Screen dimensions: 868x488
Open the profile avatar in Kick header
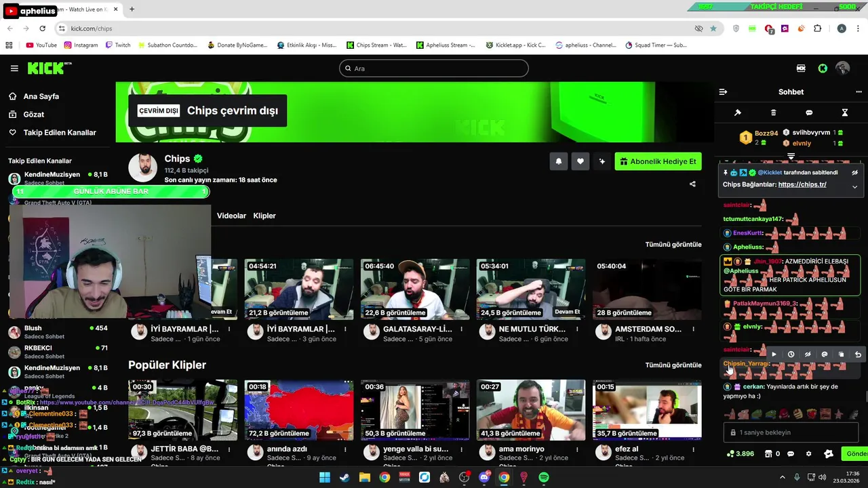843,68
